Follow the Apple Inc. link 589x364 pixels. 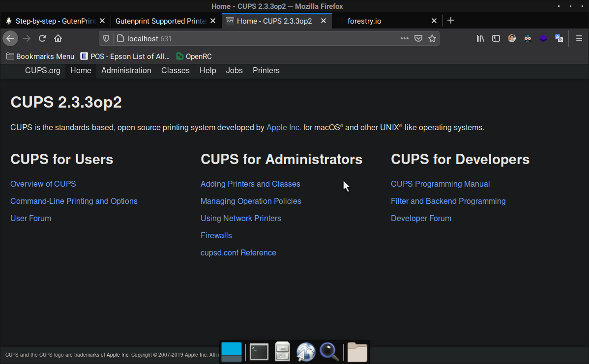pyautogui.click(x=284, y=128)
